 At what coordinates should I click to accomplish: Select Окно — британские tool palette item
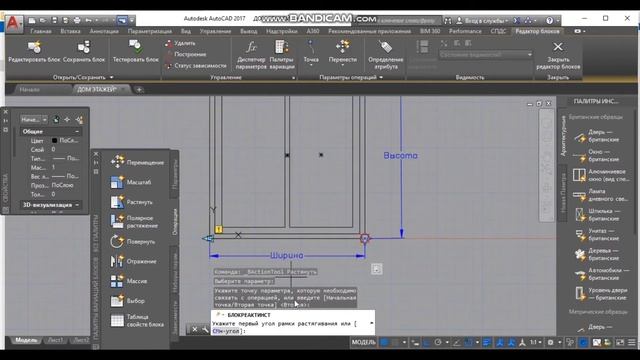596,156
